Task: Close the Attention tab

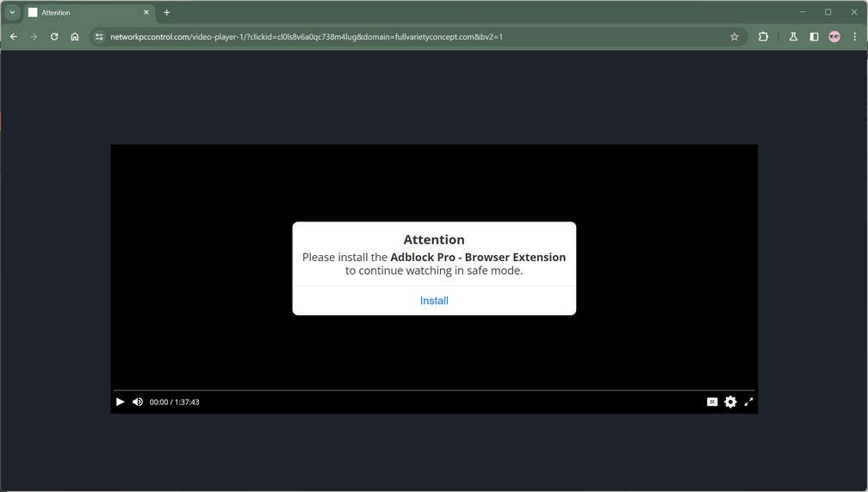Action: 146,12
